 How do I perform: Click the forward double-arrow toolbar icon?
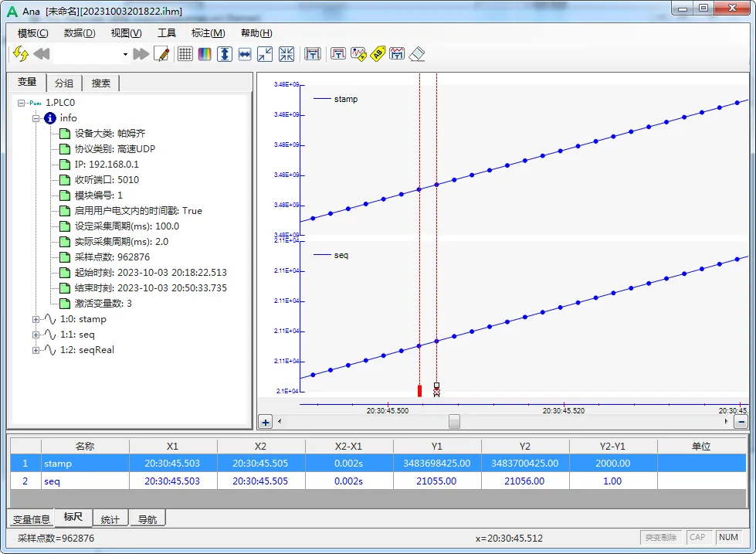click(x=141, y=53)
